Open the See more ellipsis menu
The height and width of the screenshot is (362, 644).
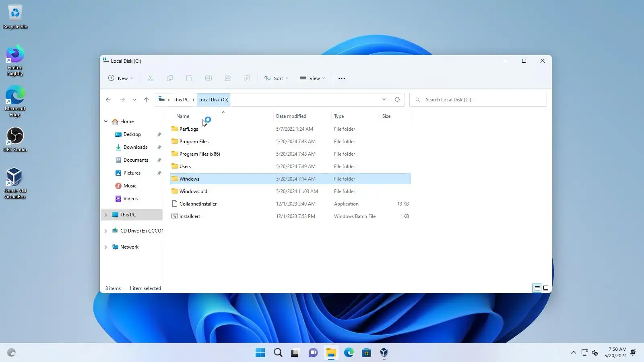click(x=342, y=78)
